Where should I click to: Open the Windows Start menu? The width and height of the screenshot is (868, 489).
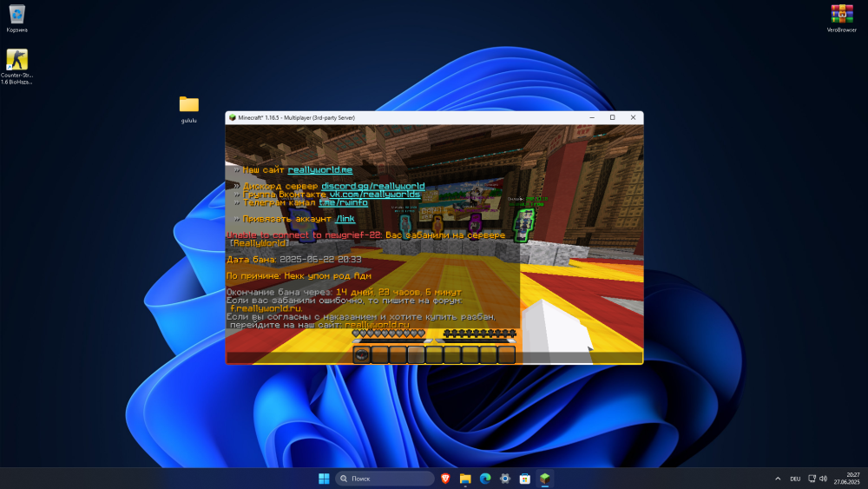(324, 479)
